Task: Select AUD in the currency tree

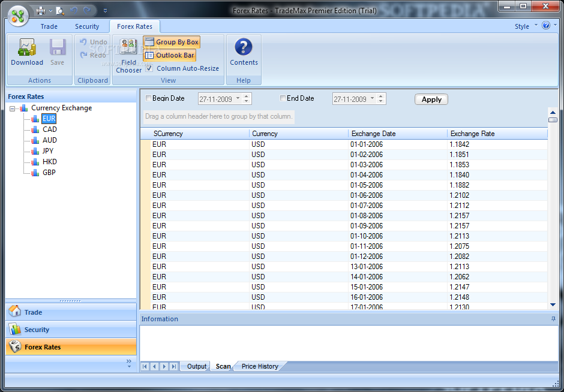Action: 50,140
